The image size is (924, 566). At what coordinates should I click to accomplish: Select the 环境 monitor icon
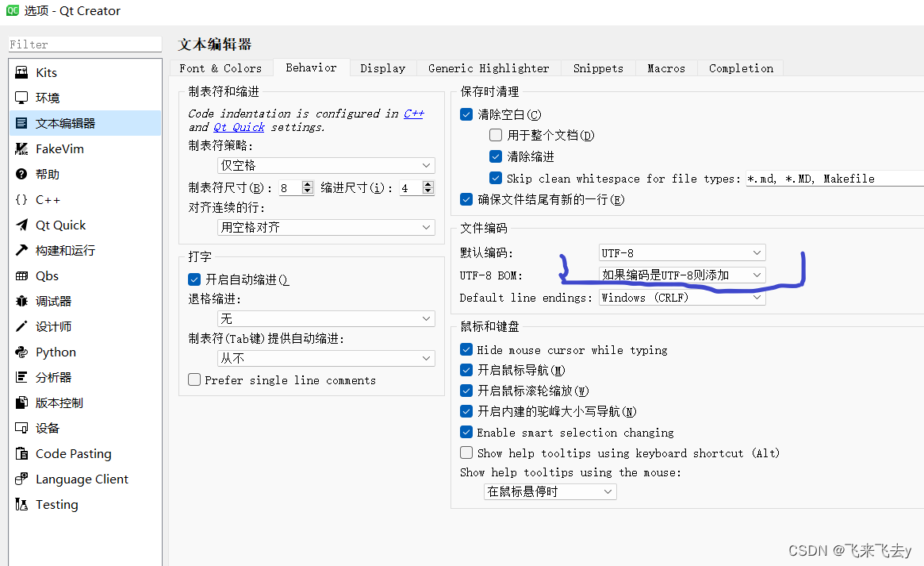21,98
